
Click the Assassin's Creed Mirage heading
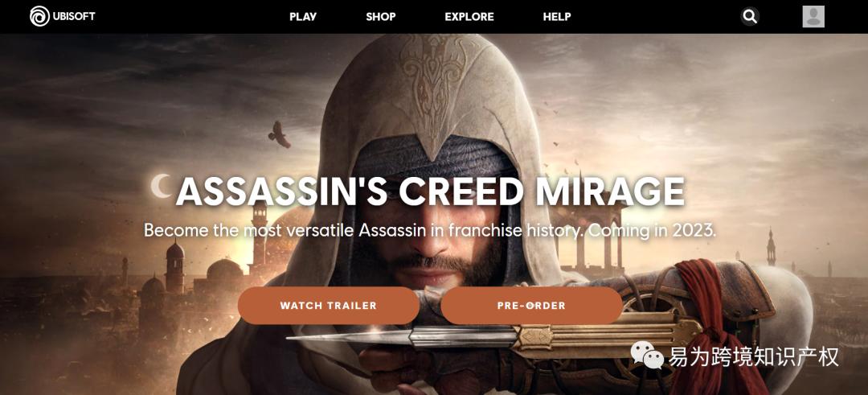coord(430,192)
